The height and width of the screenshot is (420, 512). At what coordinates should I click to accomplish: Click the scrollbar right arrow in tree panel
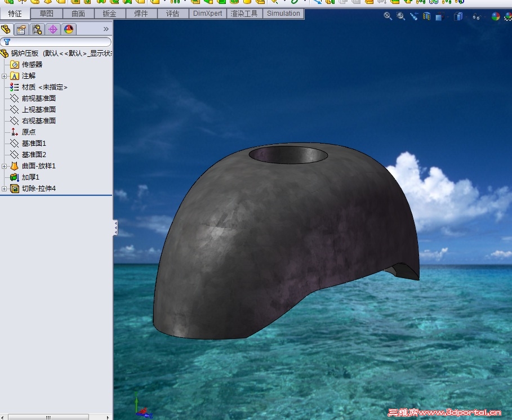coord(108,417)
